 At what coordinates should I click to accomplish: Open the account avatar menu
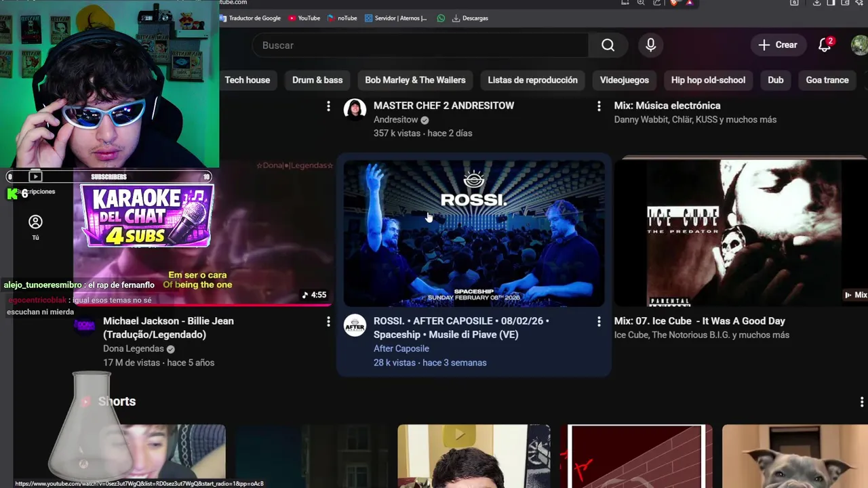[x=860, y=45]
